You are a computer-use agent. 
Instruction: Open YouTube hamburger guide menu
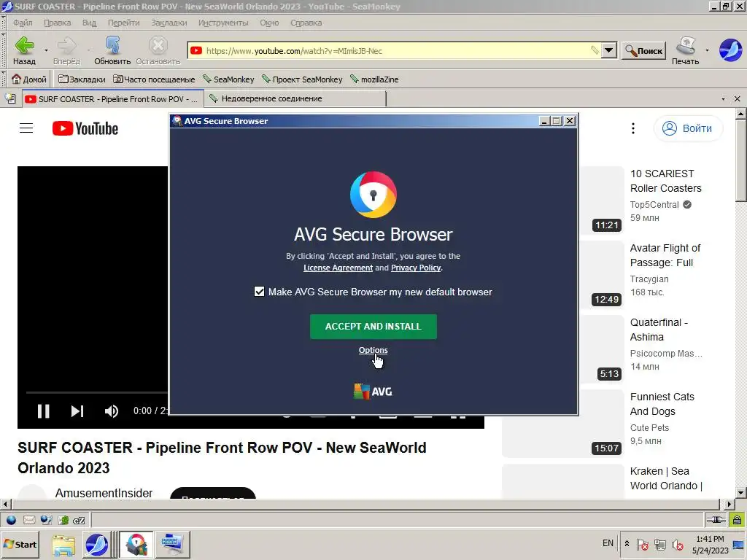pos(26,128)
